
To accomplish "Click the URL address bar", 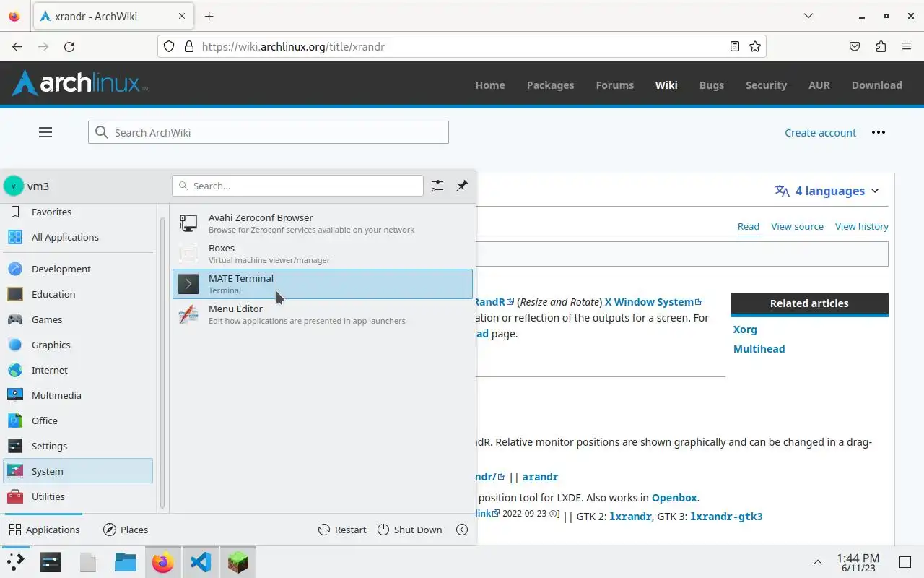I will [462, 46].
